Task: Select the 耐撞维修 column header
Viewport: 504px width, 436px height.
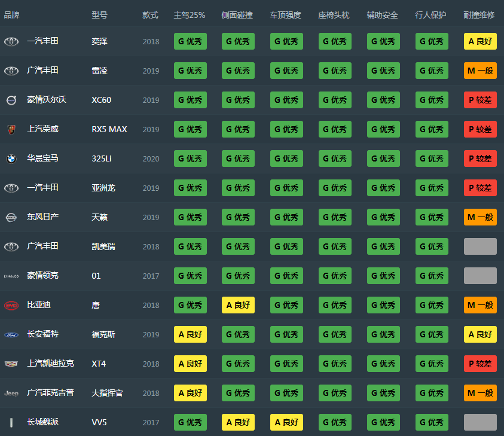Action: coord(479,15)
